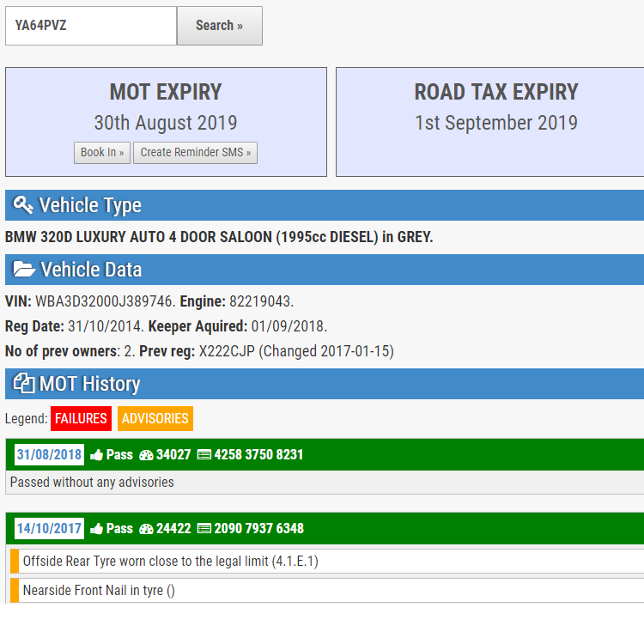Select previous registration X222CJP
The height and width of the screenshot is (644, 644).
click(x=228, y=351)
